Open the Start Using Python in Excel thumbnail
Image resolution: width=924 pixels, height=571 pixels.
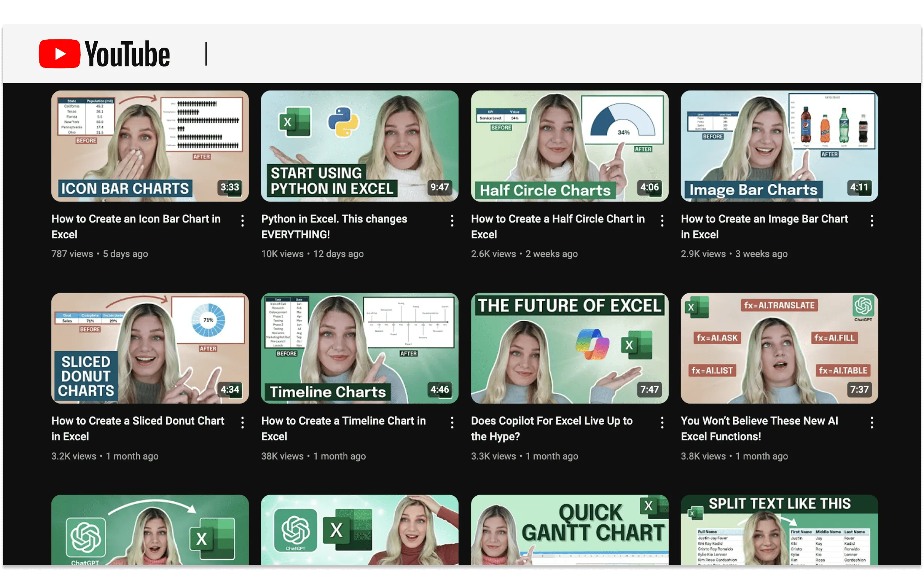(360, 146)
